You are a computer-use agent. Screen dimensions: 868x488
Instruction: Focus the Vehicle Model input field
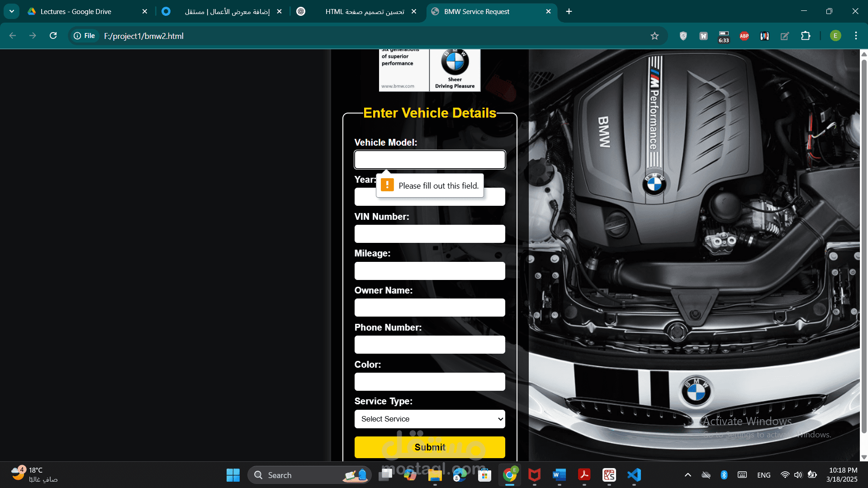click(x=430, y=160)
